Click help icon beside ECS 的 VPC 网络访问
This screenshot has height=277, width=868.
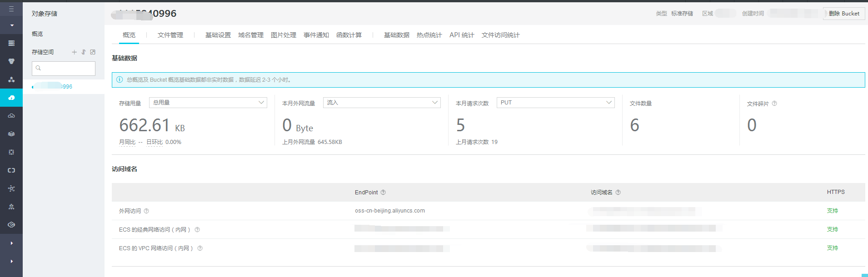[x=200, y=248]
